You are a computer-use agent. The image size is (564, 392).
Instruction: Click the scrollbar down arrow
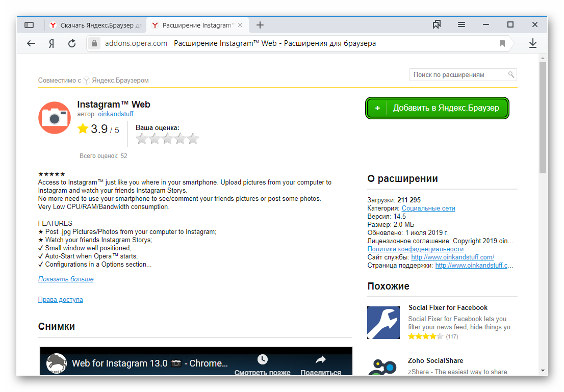543,371
